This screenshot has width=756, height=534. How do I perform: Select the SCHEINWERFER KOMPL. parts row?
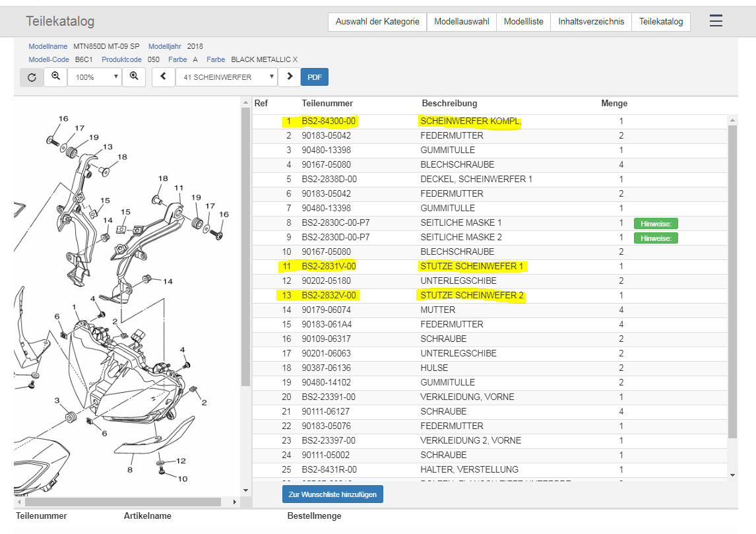click(470, 121)
